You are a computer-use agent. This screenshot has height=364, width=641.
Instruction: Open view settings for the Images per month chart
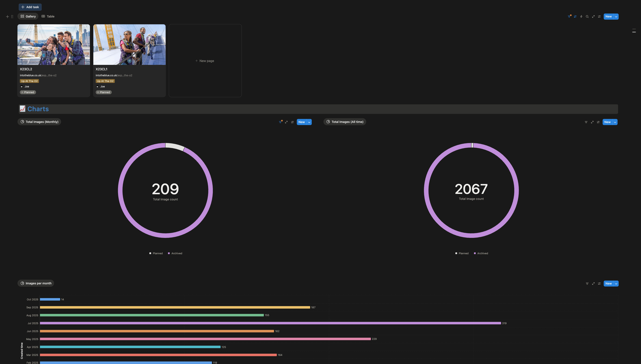(x=599, y=283)
